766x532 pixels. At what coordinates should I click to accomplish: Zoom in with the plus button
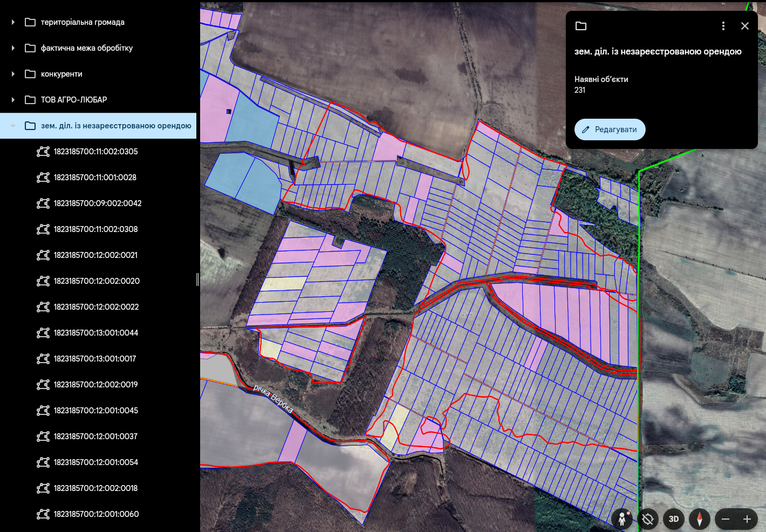[747, 519]
